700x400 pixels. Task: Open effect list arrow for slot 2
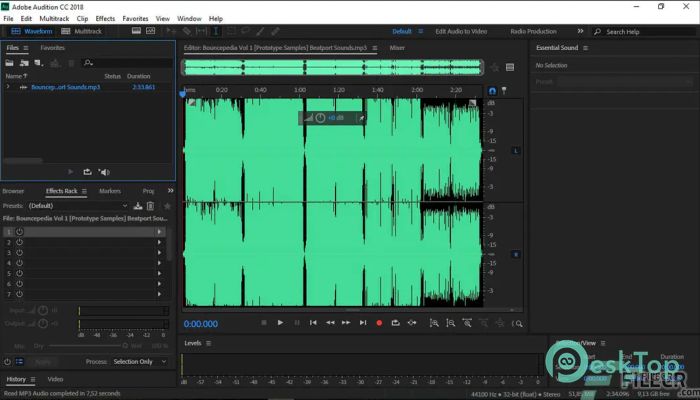[159, 242]
